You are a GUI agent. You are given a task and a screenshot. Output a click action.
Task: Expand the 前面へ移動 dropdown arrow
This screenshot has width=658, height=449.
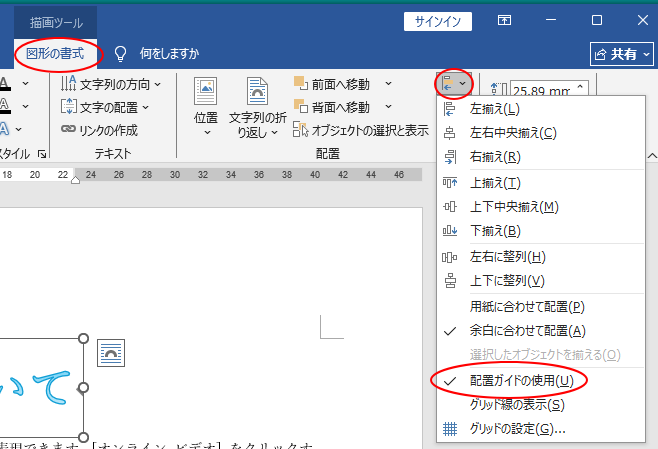pyautogui.click(x=389, y=84)
